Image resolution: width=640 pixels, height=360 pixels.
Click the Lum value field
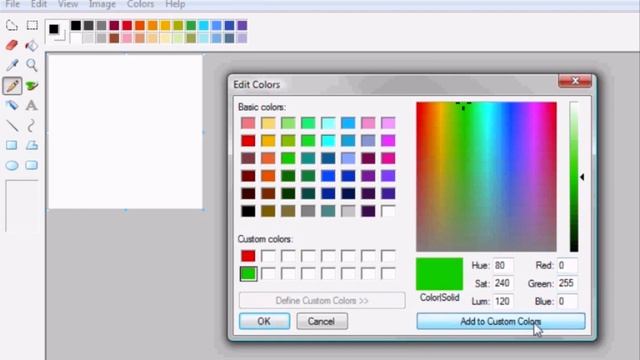(x=503, y=301)
